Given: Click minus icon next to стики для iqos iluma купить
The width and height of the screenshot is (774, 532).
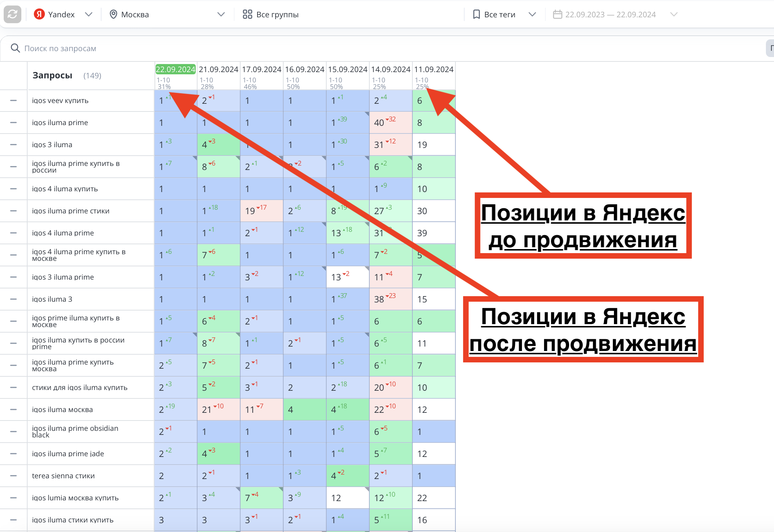Looking at the screenshot, I should pos(13,387).
